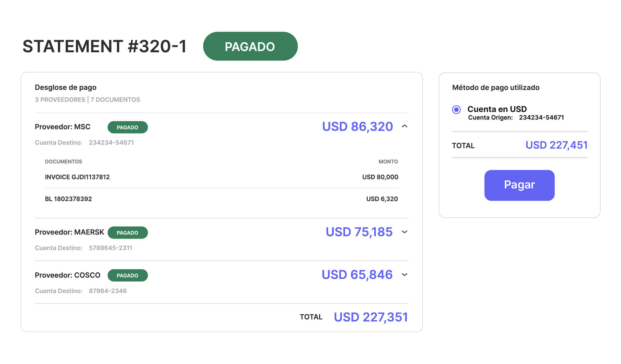Select the Cuenta en USD radio button
This screenshot has height=364, width=621.
(x=456, y=109)
